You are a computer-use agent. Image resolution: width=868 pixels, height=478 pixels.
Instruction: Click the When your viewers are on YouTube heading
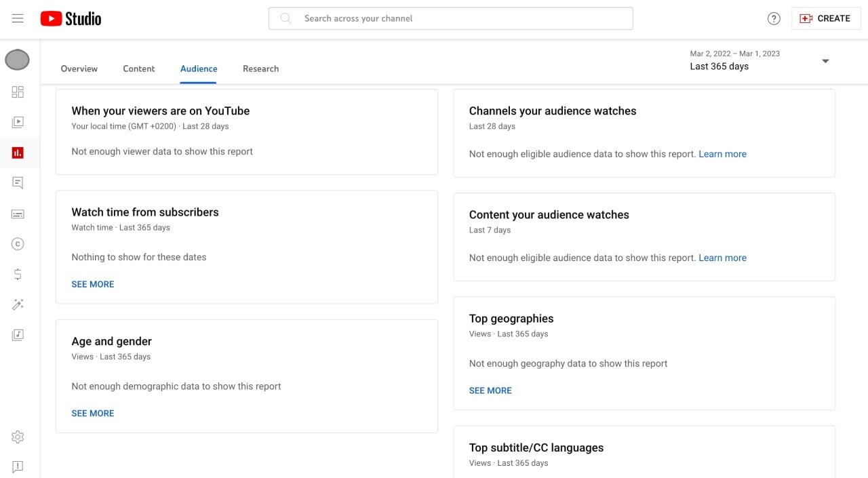tap(161, 111)
